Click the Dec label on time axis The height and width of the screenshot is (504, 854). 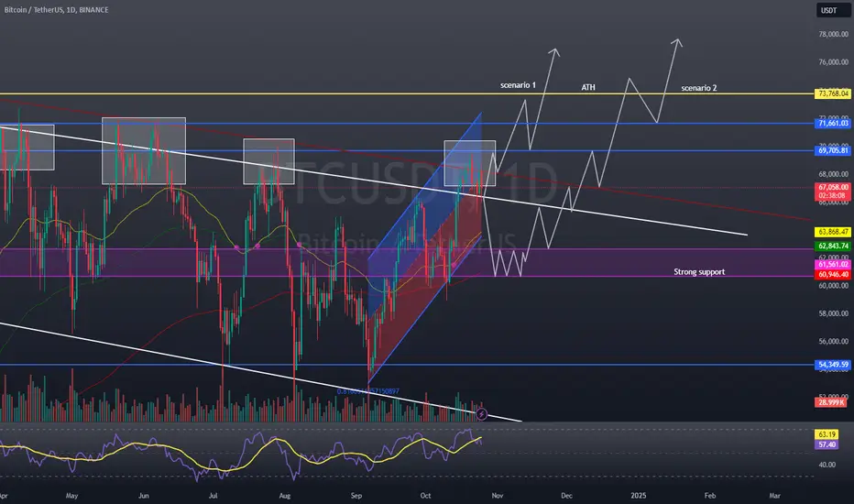click(x=566, y=496)
